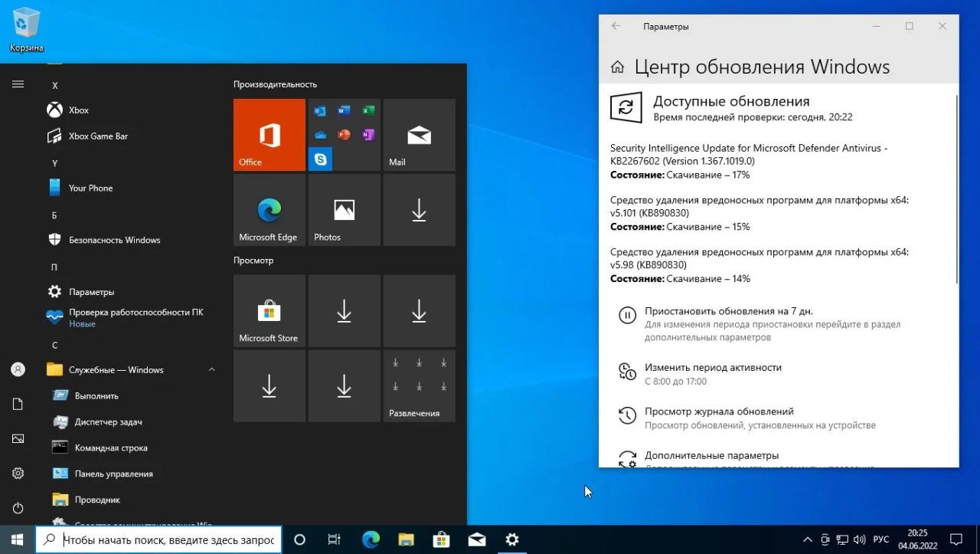
Task: Open the clock and date flyout
Action: 917,539
